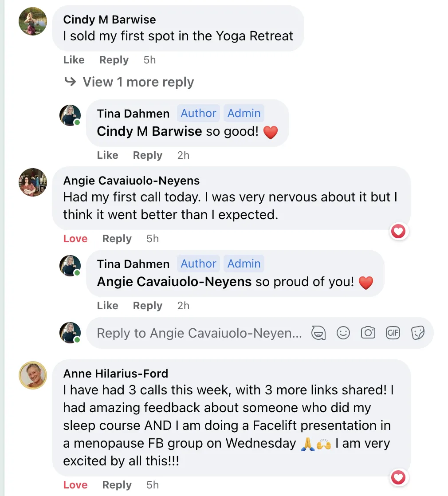448x496 pixels.
Task: Open Angie Cavaiuolo-Neyens's avatar photo
Action: tap(33, 182)
